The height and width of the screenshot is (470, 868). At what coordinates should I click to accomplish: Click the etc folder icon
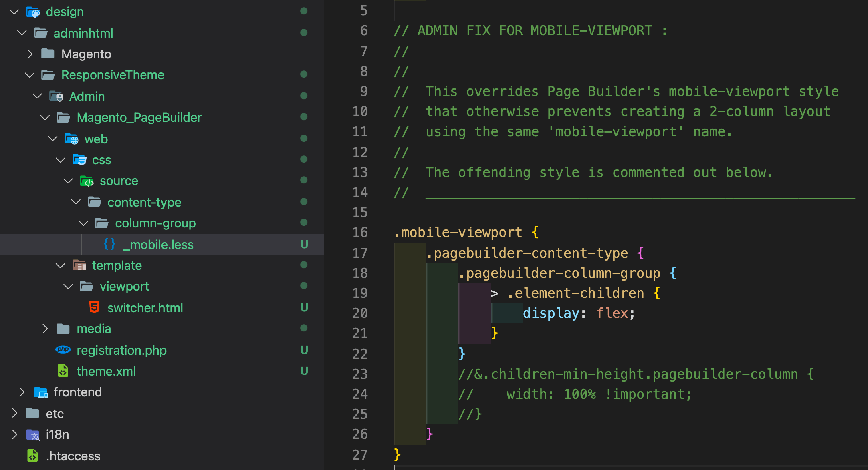coord(32,413)
